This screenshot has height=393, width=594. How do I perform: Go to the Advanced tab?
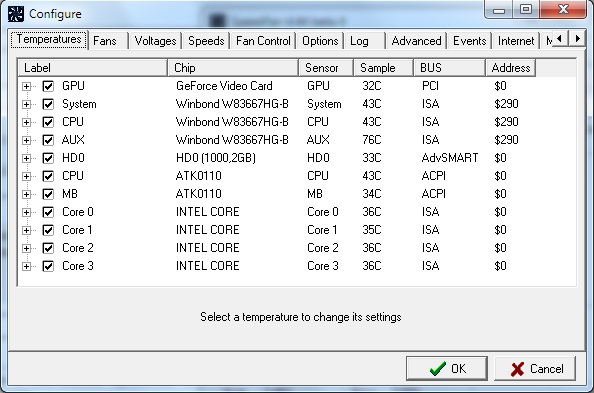point(416,41)
